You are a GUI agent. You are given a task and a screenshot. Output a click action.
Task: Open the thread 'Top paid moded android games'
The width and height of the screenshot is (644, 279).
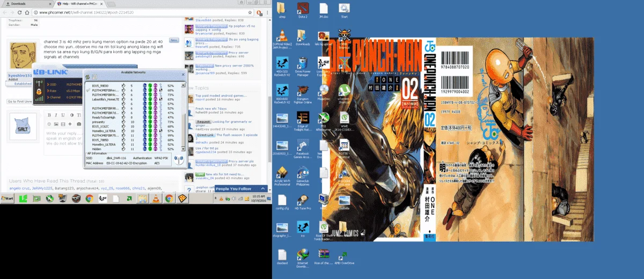click(221, 96)
